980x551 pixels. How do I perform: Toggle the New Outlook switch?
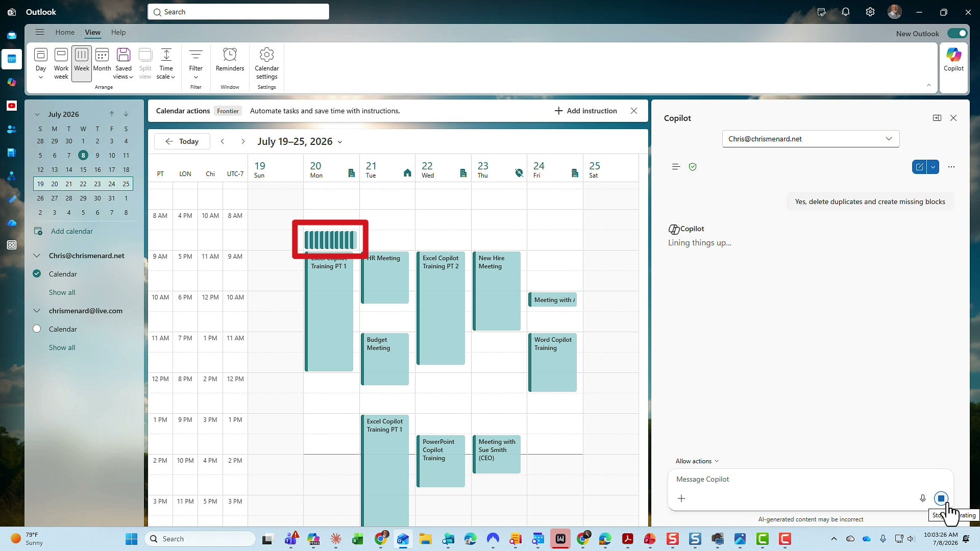coord(957,33)
